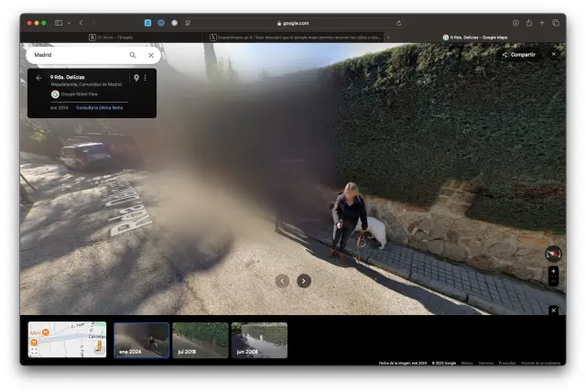Select the ene 2024 imagery thumbnail
This screenshot has height=392, width=586.
[141, 338]
